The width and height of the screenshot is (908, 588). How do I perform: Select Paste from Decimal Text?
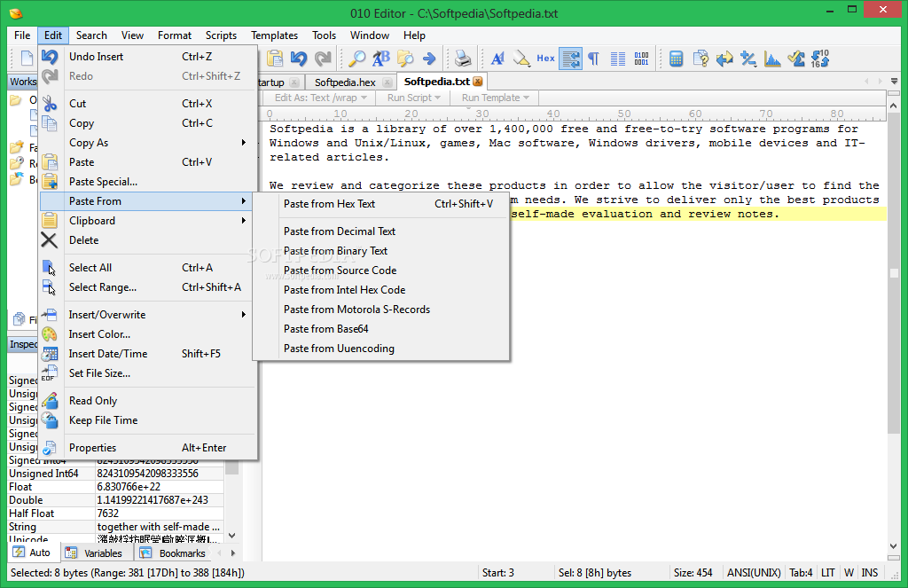click(381, 231)
